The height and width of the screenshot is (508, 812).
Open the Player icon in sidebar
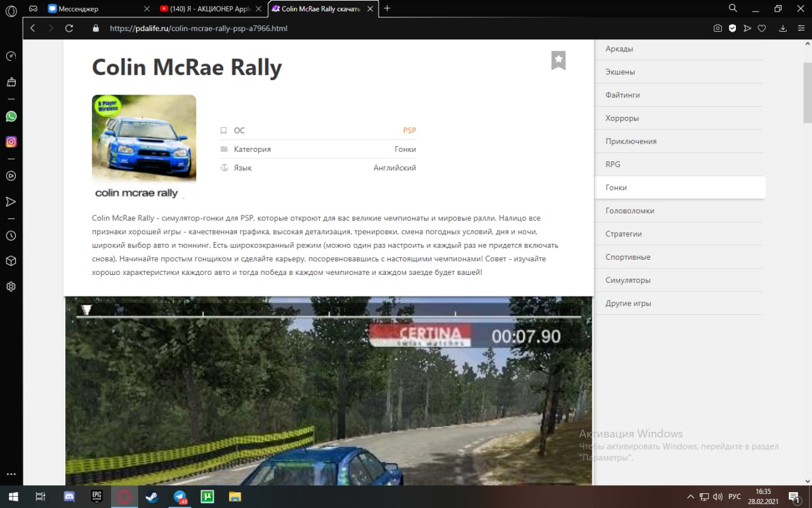11,176
